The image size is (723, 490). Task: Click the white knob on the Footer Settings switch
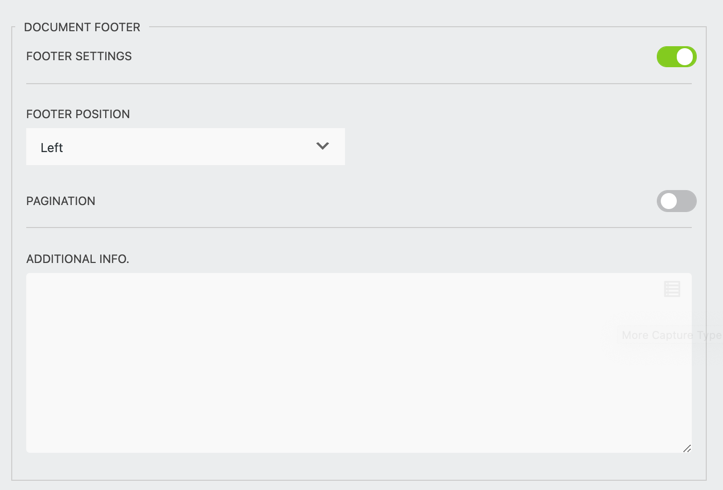coord(685,57)
